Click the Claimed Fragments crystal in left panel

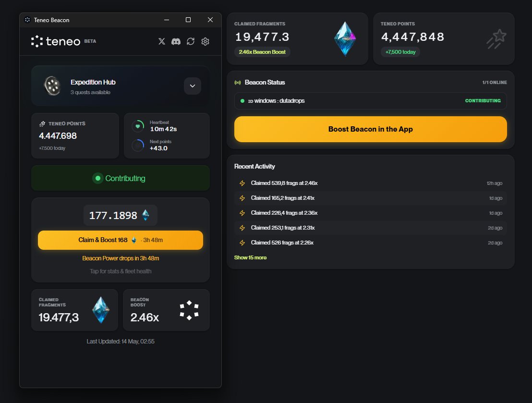coord(101,310)
